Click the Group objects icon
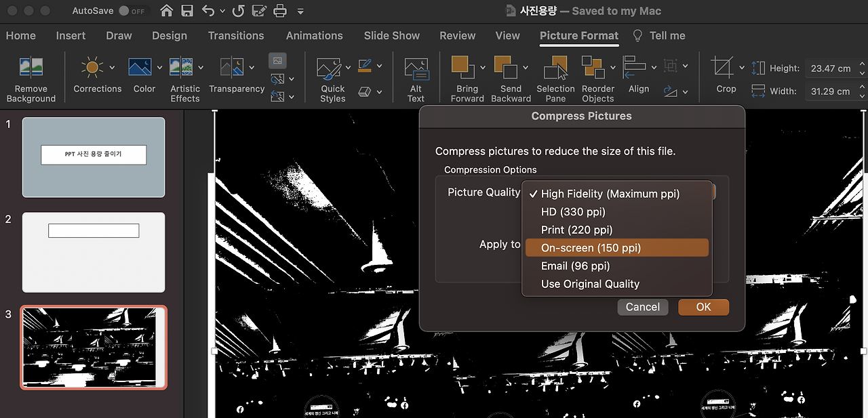The width and height of the screenshot is (868, 418). [x=671, y=66]
